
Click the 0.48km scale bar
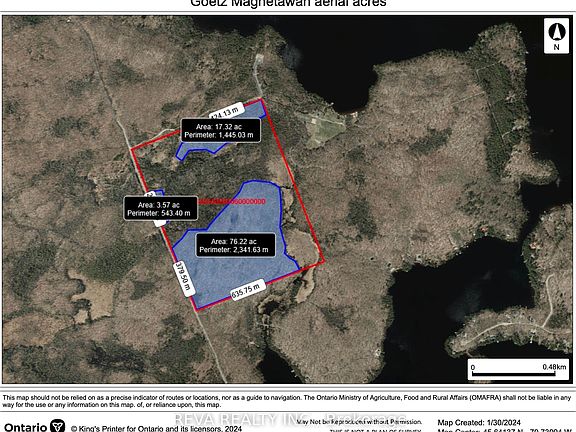518,370
